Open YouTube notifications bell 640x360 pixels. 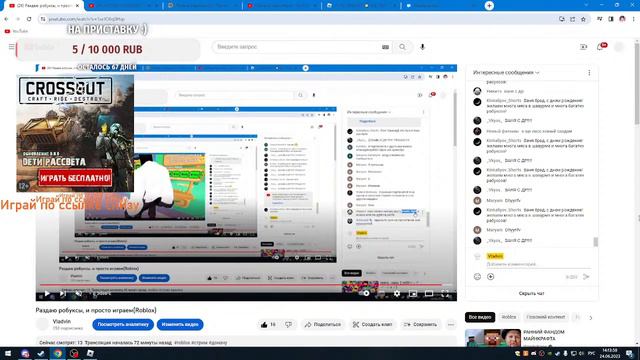[x=601, y=47]
